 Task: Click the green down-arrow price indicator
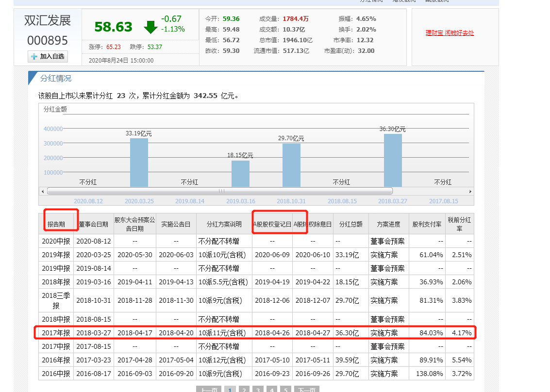(x=150, y=27)
